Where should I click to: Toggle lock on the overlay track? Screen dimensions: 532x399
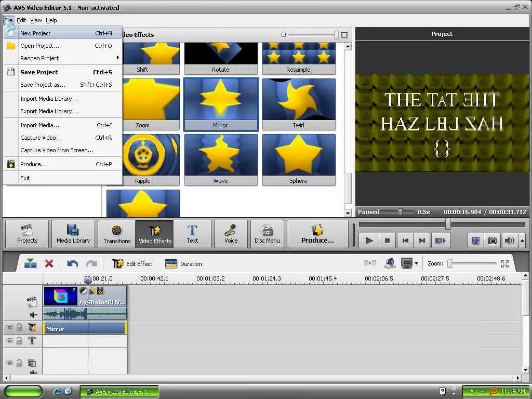(19, 363)
